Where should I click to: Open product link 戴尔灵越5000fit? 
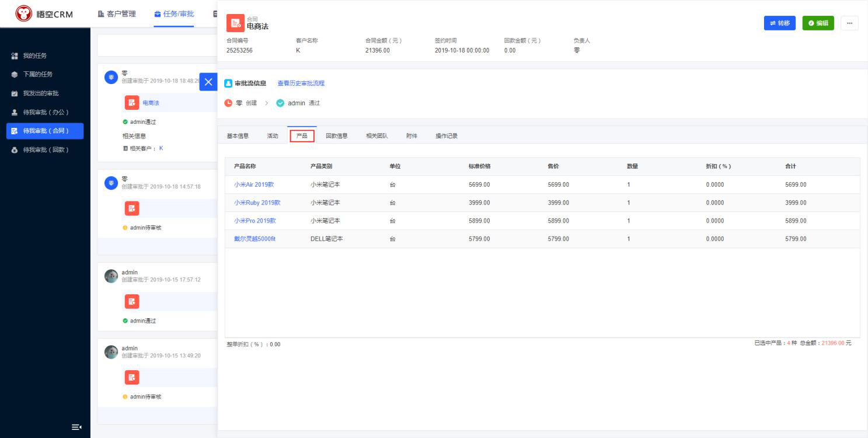[x=255, y=239]
